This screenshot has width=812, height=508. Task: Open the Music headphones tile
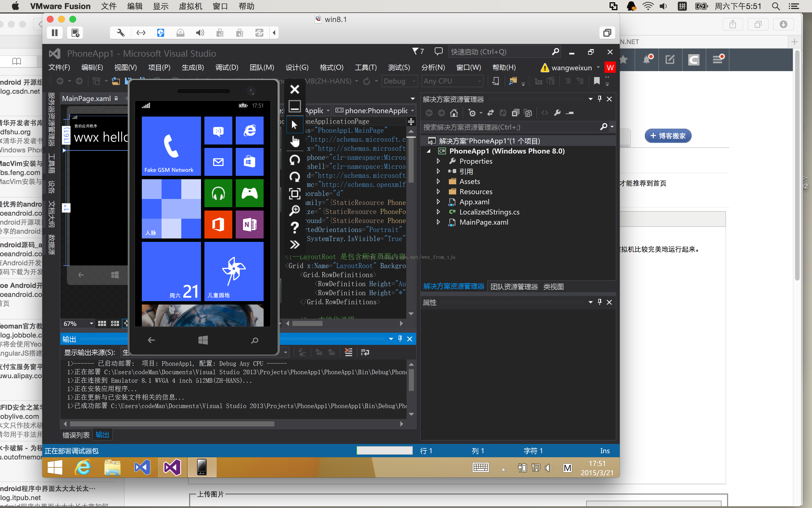pos(218,193)
